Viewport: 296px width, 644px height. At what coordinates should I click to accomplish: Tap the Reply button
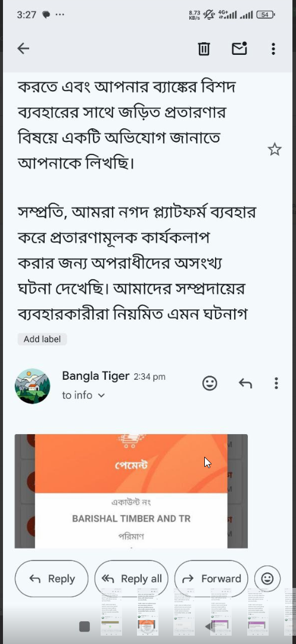click(x=52, y=578)
